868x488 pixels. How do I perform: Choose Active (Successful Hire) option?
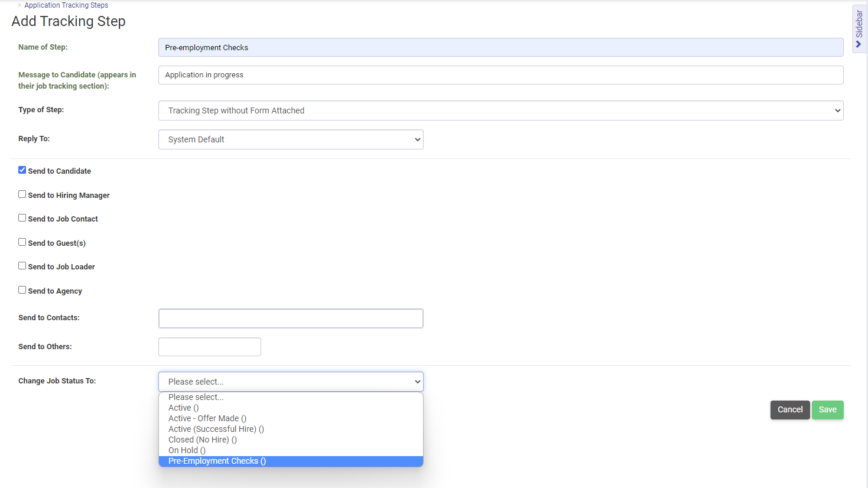point(216,429)
